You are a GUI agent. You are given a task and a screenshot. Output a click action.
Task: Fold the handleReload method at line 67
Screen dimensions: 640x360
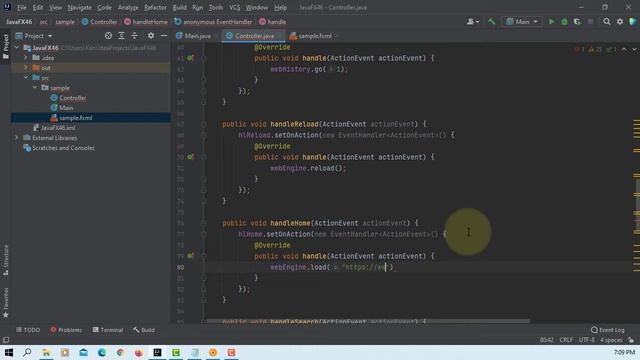204,124
